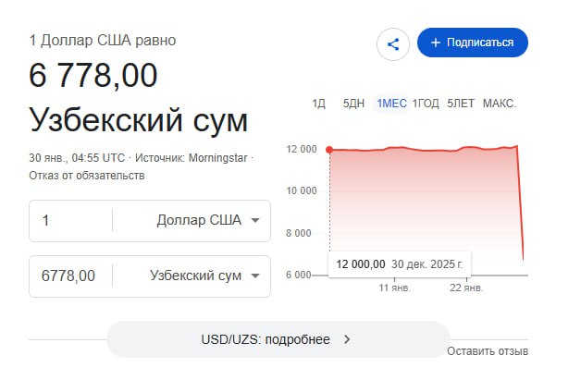
Task: Click the Отказ от обязательств link
Action: click(x=86, y=176)
